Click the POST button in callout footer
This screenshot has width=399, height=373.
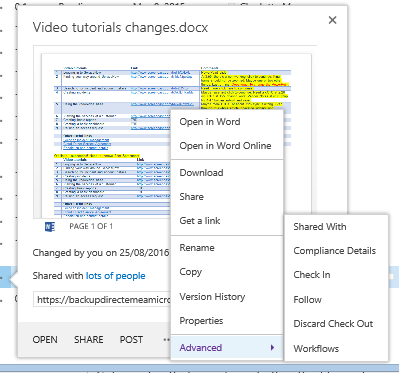point(131,340)
